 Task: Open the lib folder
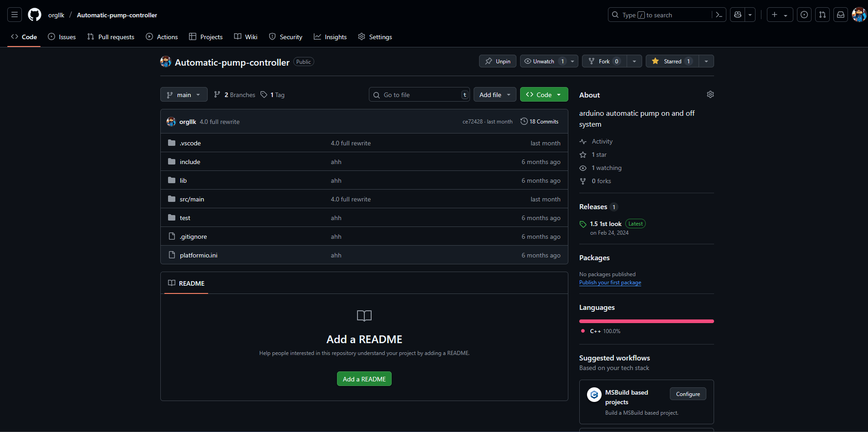tap(183, 180)
